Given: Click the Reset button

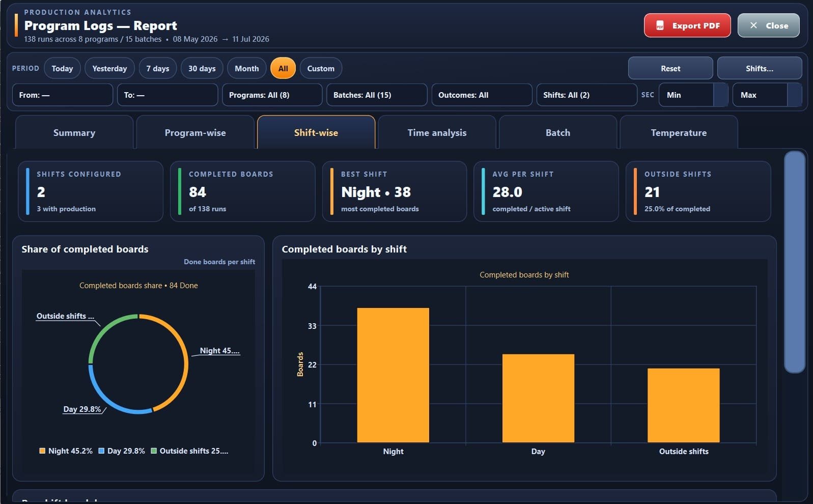Looking at the screenshot, I should click(x=670, y=68).
